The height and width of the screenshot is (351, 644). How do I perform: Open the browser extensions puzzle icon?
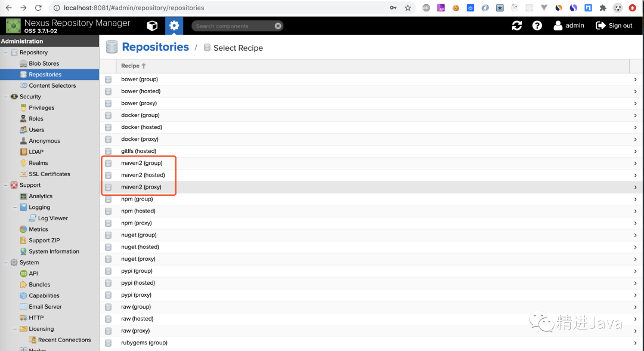pos(603,8)
